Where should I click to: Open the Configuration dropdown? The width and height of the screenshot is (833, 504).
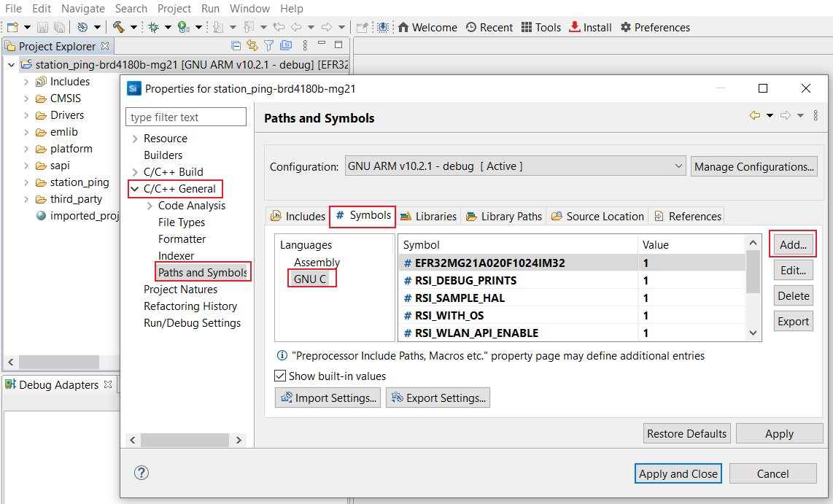point(678,166)
